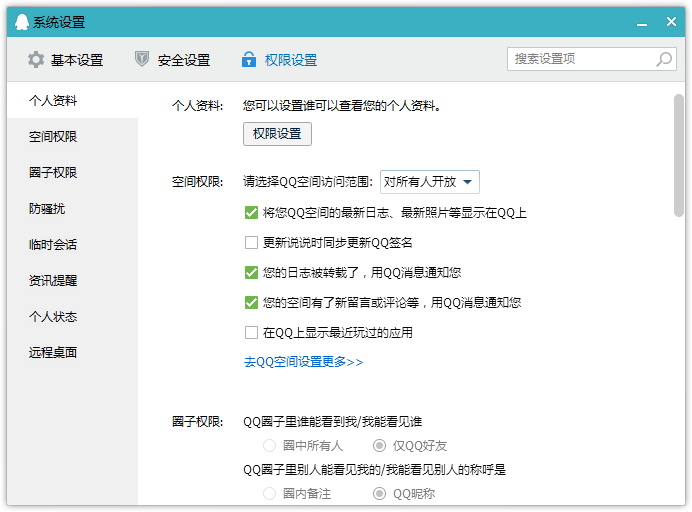Switch to the 权限设置 tab
Screen dimensions: 692x512
point(279,60)
